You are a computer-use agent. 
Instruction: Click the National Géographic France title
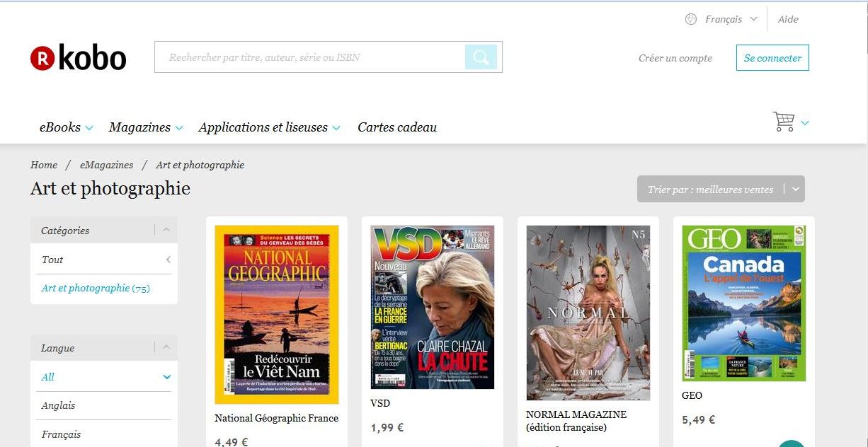tap(277, 418)
